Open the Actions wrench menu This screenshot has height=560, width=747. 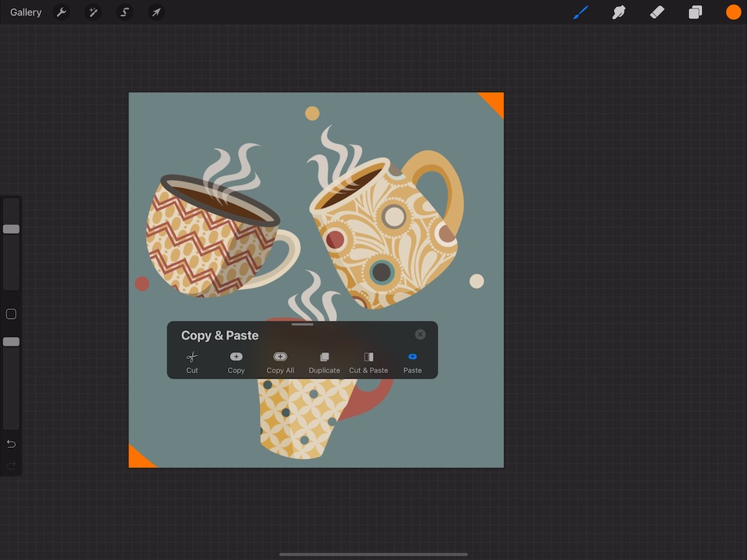[x=62, y=13]
